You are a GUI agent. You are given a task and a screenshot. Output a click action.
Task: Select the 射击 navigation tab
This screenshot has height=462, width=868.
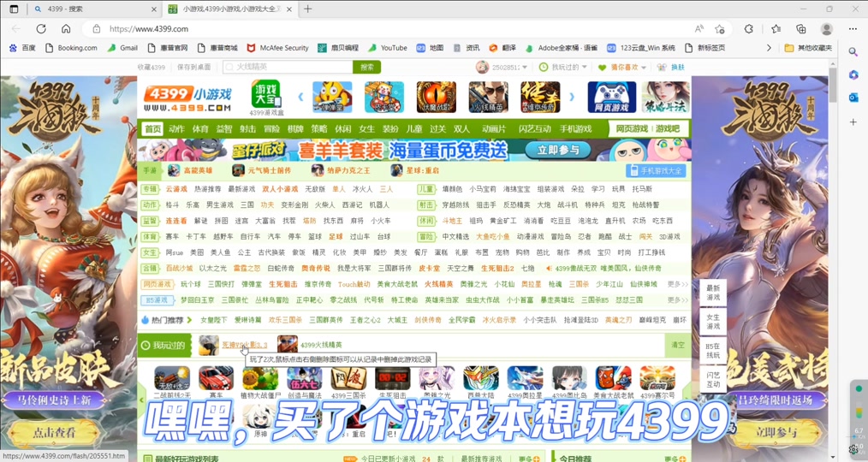(248, 129)
